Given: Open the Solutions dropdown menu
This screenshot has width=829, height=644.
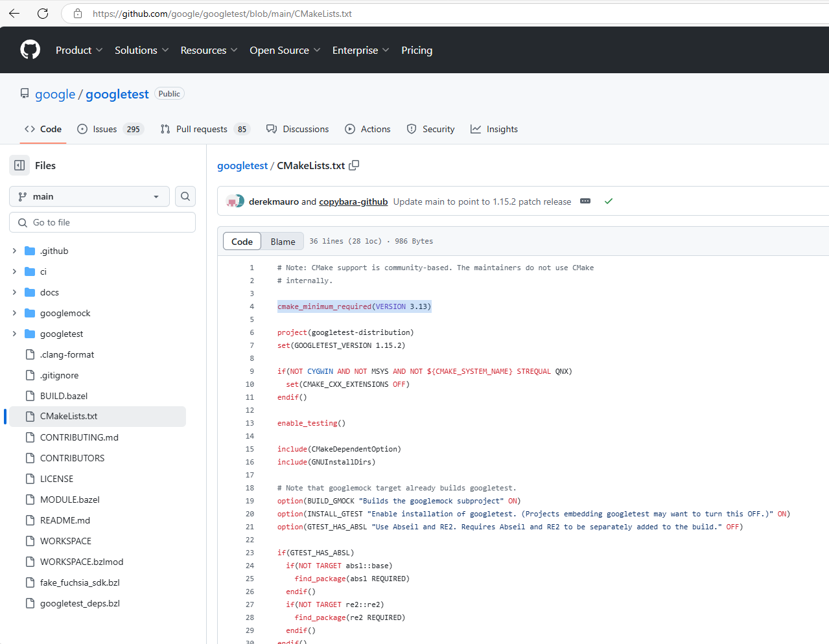Looking at the screenshot, I should 142,50.
